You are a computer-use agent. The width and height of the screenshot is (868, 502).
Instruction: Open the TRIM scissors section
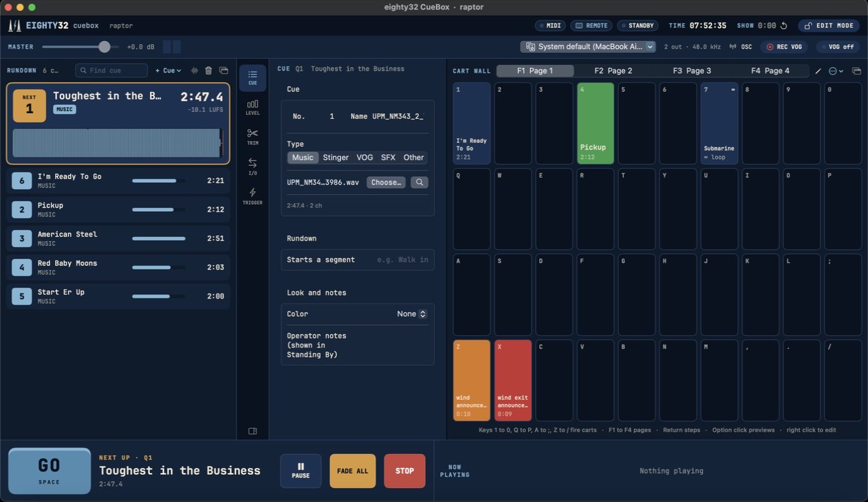[x=252, y=137]
